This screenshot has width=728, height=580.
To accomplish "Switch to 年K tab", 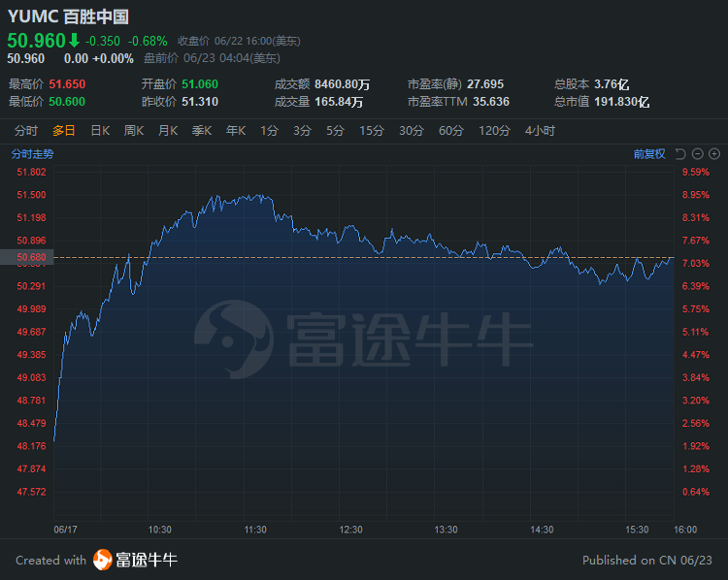I will (236, 131).
